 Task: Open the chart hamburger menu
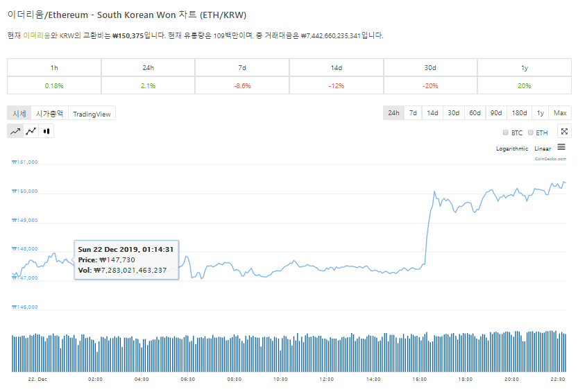(561, 147)
